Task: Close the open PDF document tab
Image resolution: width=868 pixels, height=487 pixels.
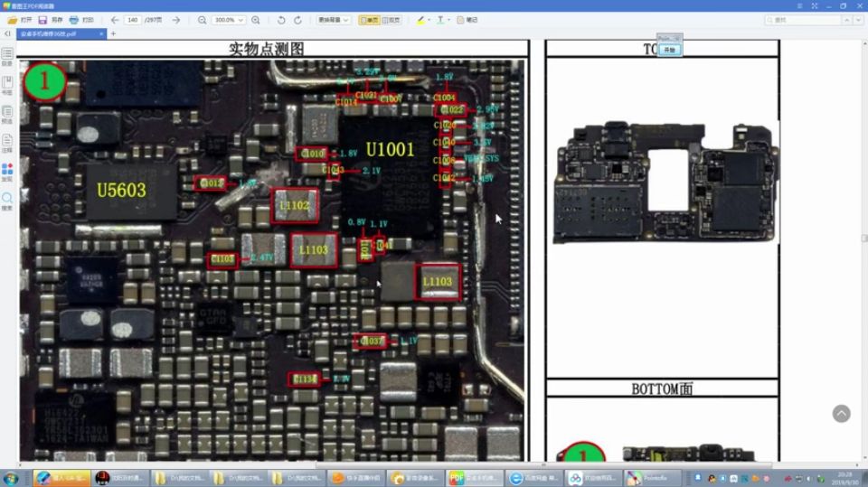Action: point(101,33)
